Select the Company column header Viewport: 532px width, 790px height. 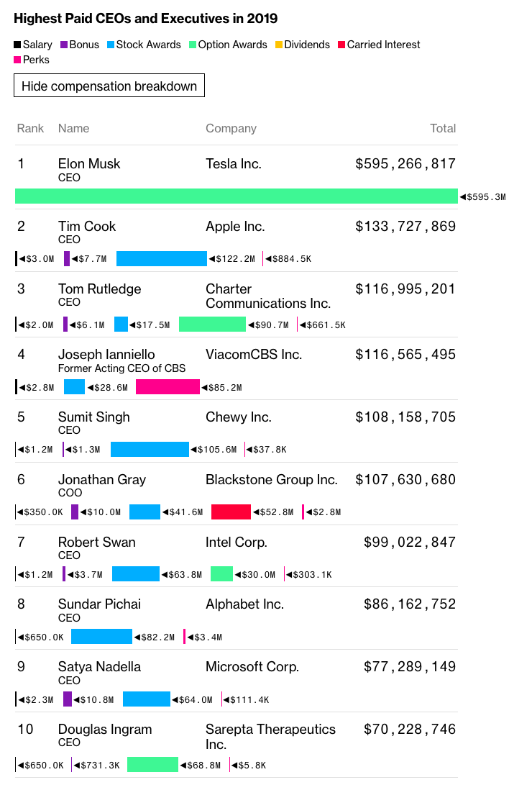[231, 129]
